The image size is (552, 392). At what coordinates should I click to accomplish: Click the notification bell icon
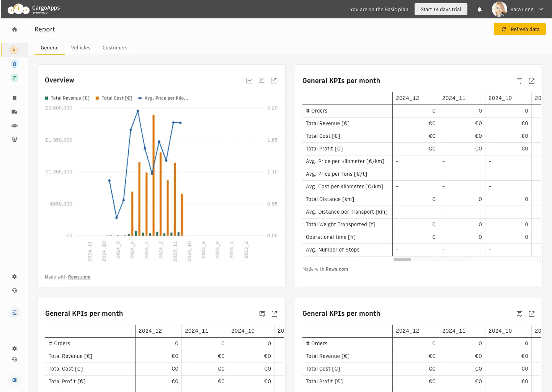click(x=480, y=10)
